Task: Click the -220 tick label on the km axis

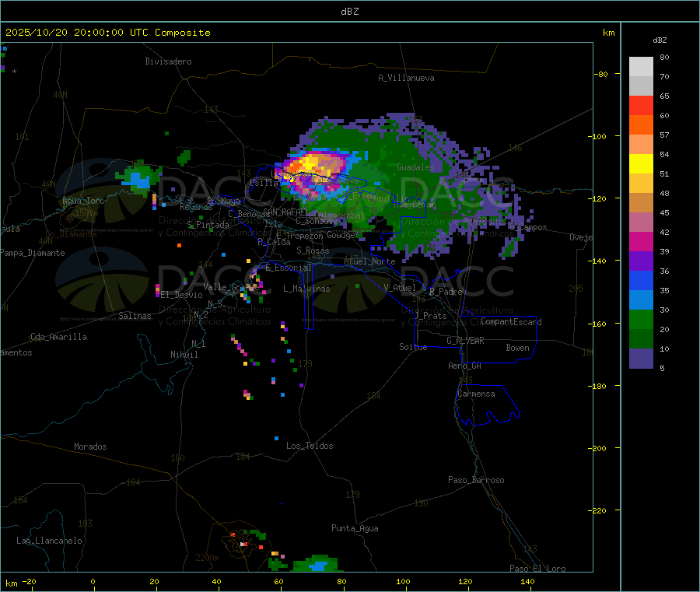Action: pos(599,511)
